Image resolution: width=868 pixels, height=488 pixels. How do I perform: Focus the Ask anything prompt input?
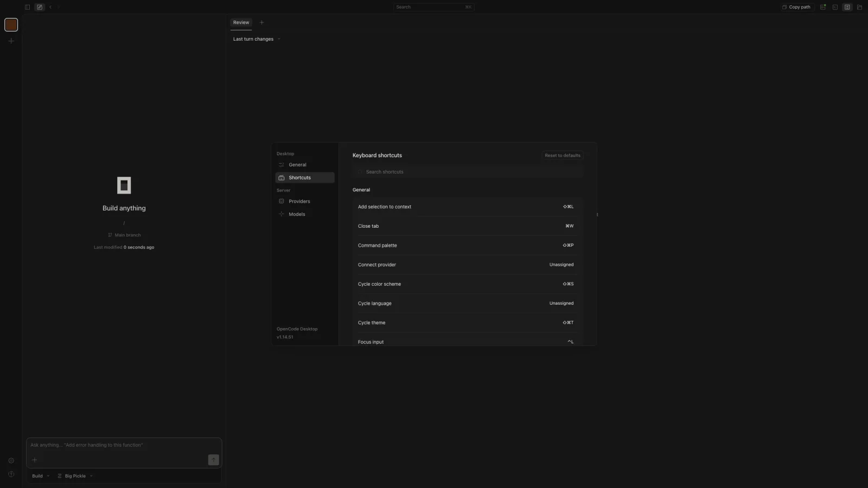124,445
